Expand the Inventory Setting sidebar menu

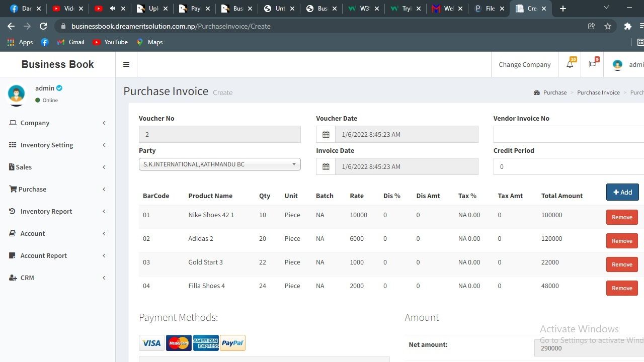47,145
